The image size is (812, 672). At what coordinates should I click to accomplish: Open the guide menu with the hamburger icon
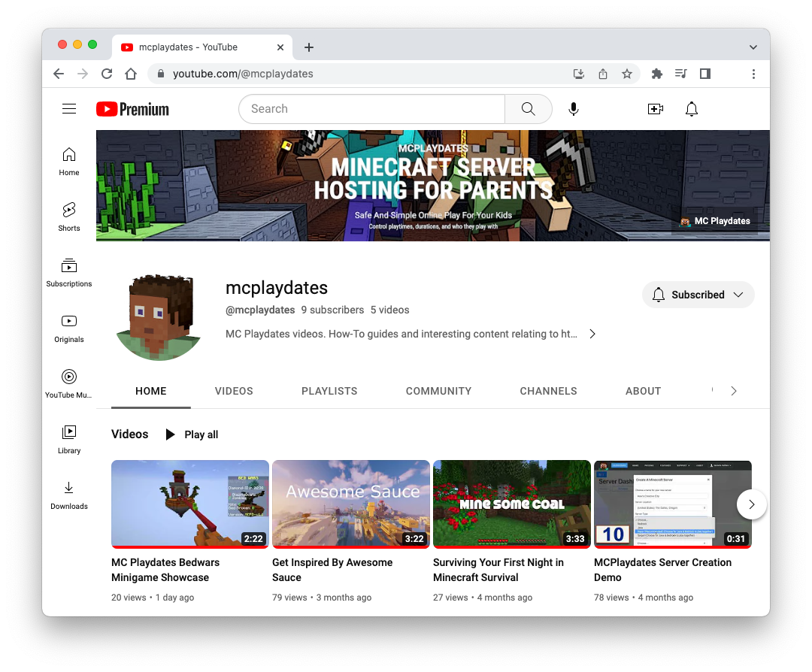69,108
